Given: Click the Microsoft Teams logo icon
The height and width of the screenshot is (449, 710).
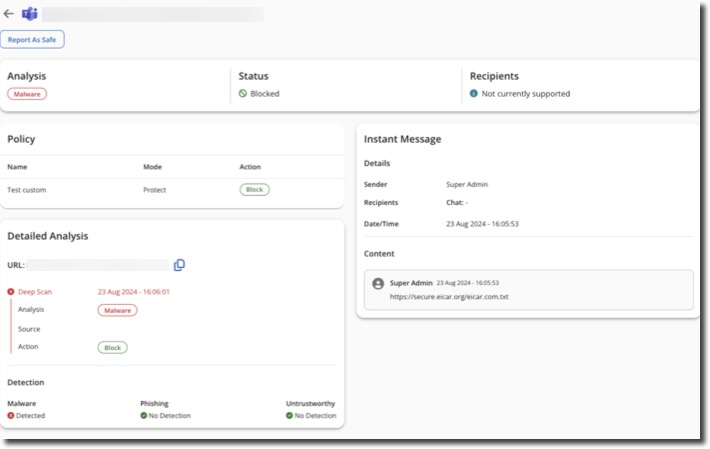Looking at the screenshot, I should [x=29, y=14].
